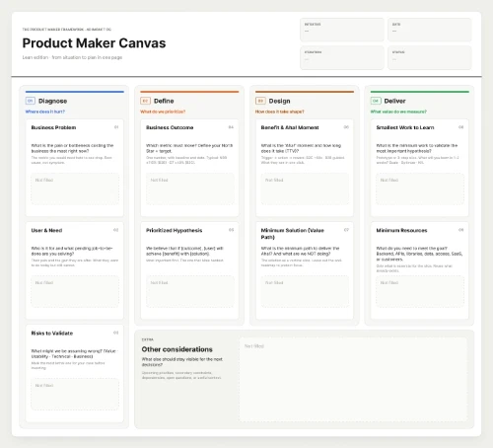The width and height of the screenshot is (493, 448).
Task: Click the 'Lean edition' tagline under the title
Action: point(72,57)
